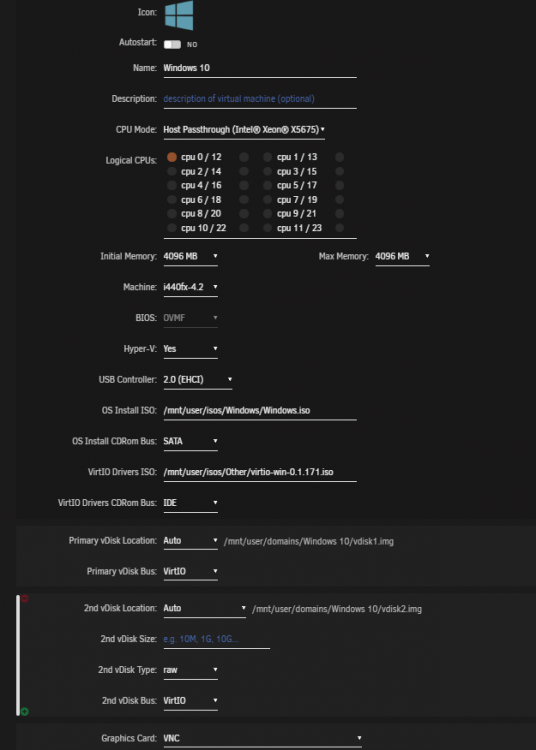Open the Graphics Card VNC dropdown
The width and height of the screenshot is (536, 750).
coord(263,739)
